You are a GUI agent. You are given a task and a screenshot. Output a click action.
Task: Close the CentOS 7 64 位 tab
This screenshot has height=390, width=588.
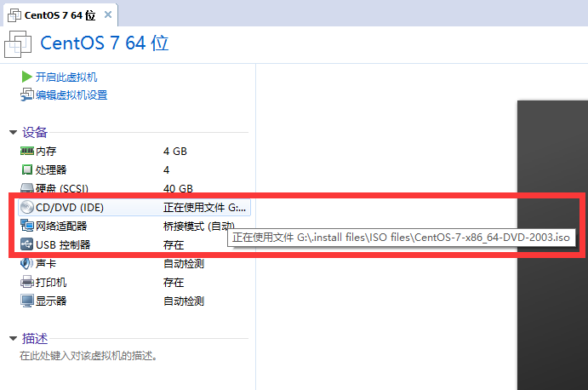tap(108, 14)
